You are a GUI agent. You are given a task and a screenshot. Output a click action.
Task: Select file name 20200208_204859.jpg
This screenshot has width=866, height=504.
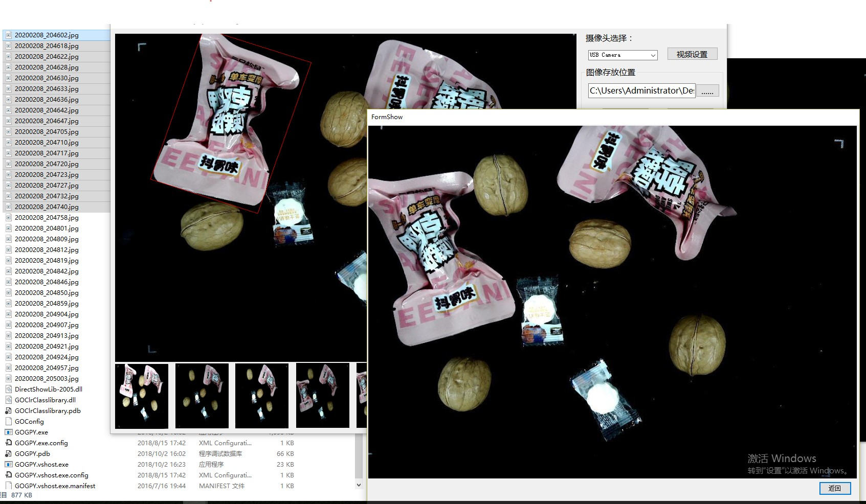click(47, 304)
